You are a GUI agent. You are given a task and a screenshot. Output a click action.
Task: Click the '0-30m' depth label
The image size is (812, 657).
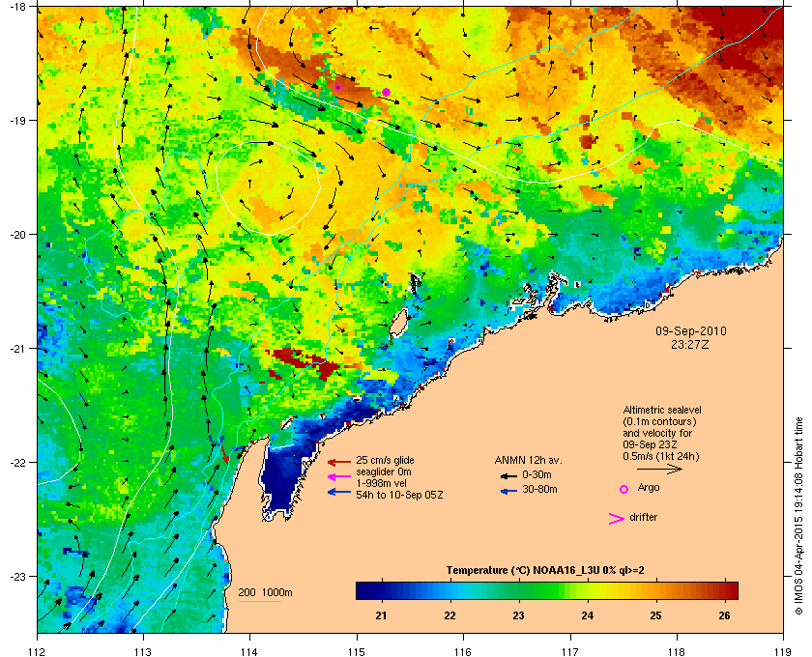pos(536,474)
